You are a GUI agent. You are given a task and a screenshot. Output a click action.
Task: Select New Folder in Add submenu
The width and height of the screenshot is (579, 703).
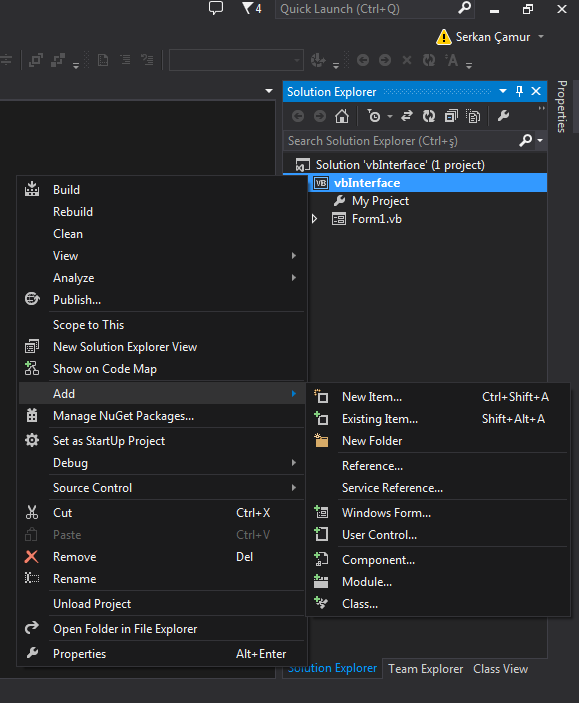[438, 441]
